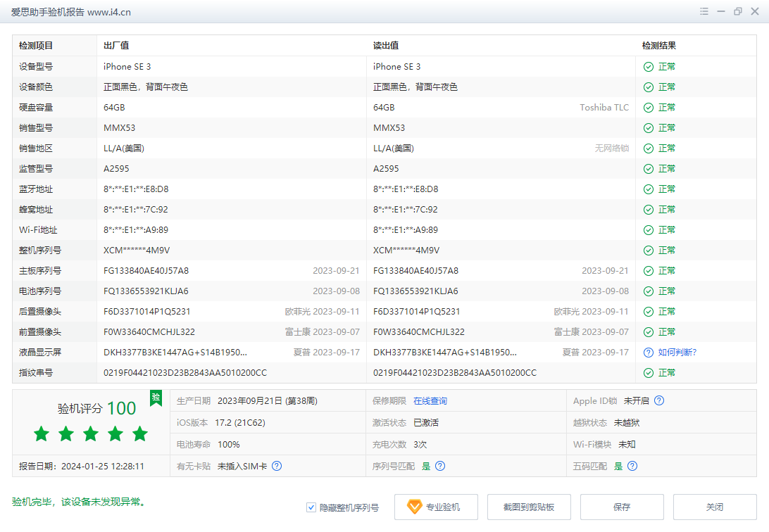Click the green 验 ribbon badge
Viewport: 769px width, 532px height.
click(156, 398)
